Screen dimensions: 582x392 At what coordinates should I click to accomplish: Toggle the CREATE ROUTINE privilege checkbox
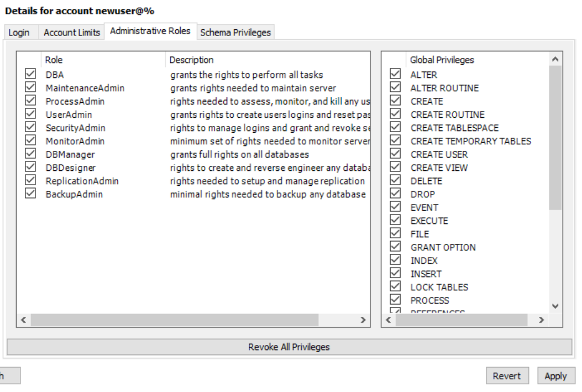coord(395,113)
